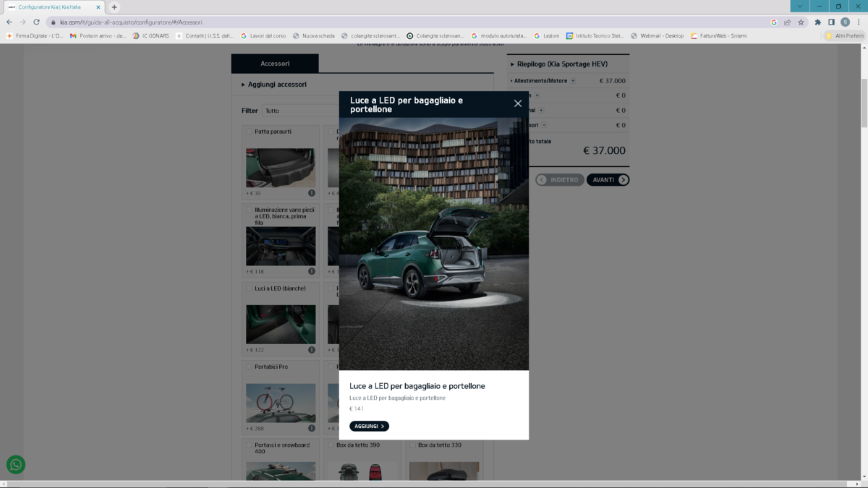Open the Istituto Tecnico Stat bookmark

(595, 35)
